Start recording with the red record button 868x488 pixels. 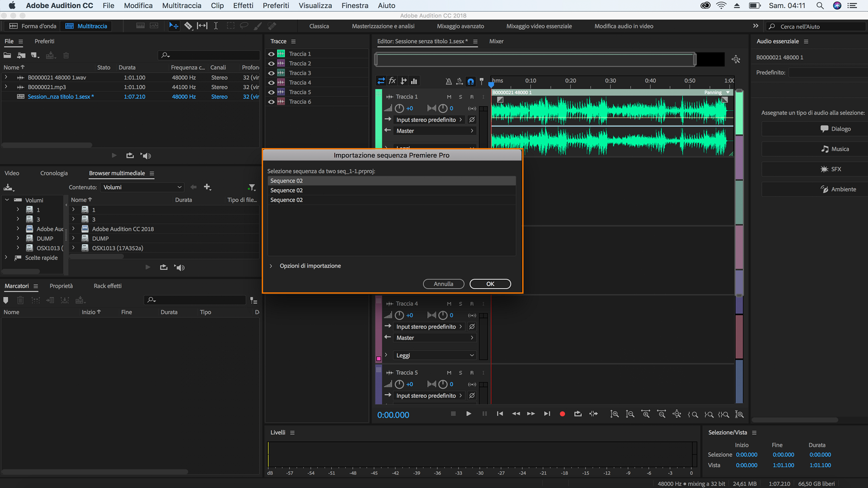coord(562,414)
